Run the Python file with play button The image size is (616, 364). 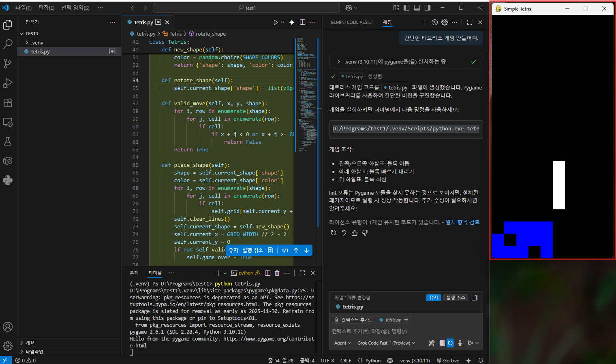coord(276,22)
